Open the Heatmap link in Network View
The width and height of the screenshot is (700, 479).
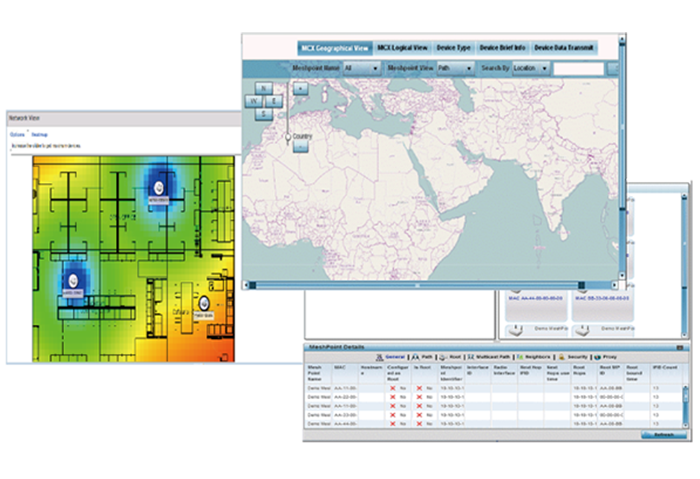pos(39,134)
